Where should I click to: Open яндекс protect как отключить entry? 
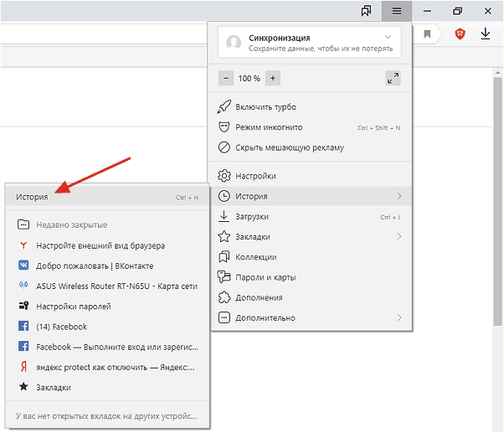(x=107, y=367)
